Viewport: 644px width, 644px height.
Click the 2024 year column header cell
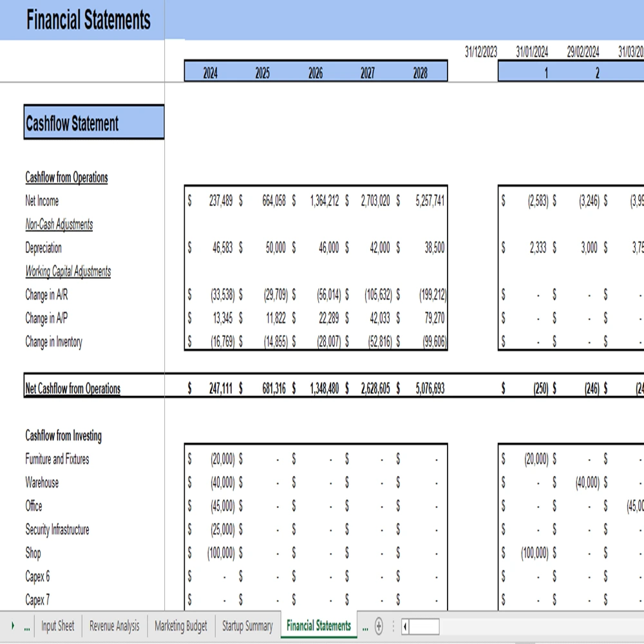(x=211, y=73)
